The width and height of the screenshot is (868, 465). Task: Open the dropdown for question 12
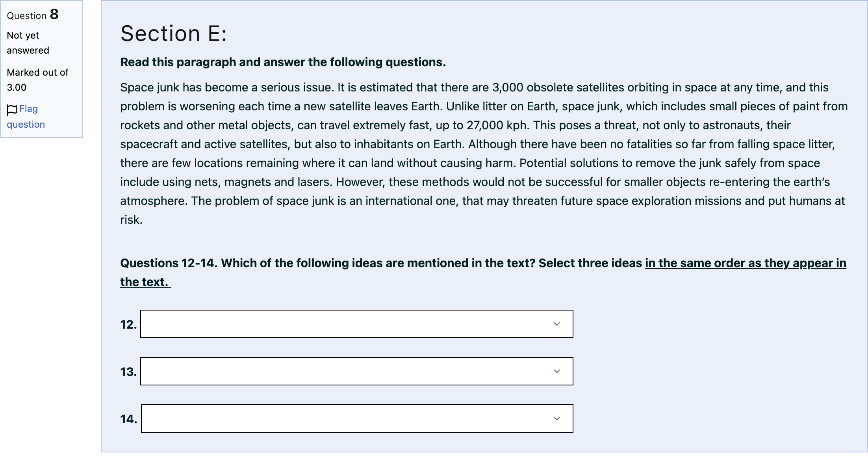point(357,324)
